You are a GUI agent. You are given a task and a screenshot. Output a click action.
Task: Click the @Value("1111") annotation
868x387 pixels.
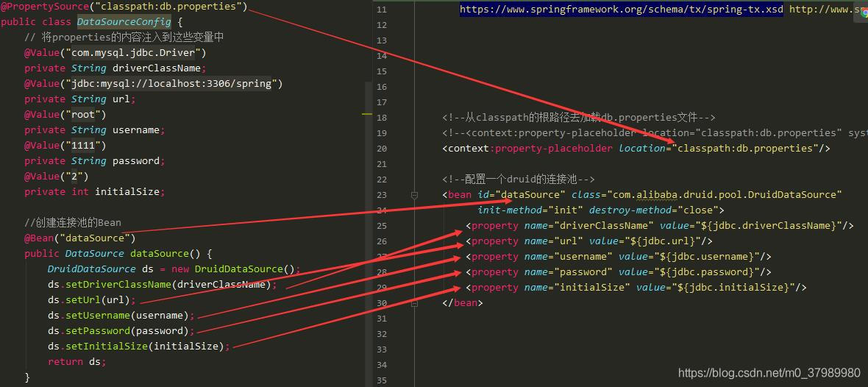pyautogui.click(x=65, y=146)
